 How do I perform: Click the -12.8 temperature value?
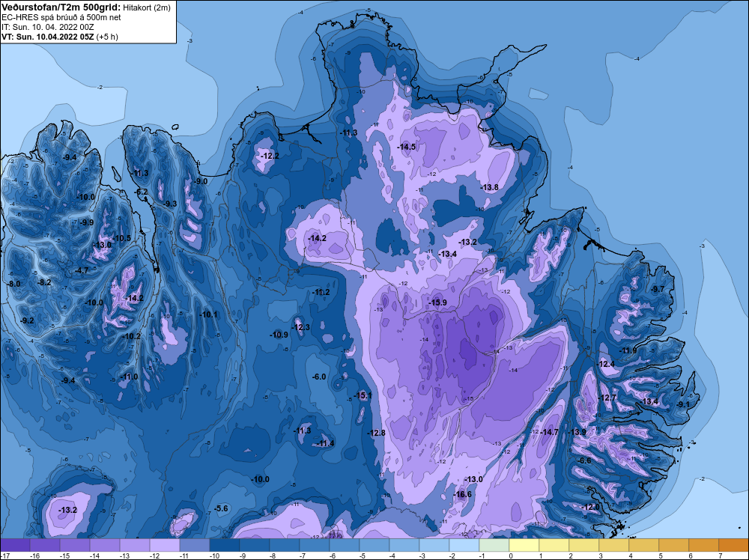377,433
